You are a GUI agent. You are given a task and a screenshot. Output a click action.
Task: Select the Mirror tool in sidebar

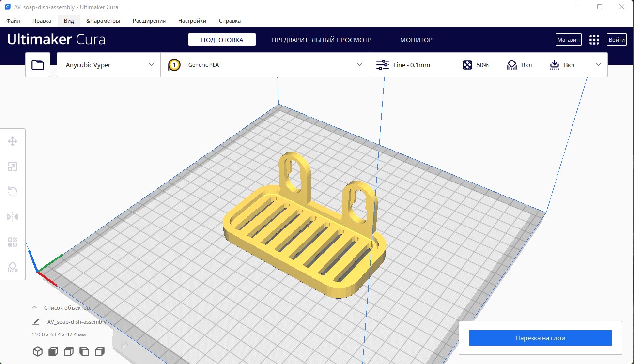[13, 217]
